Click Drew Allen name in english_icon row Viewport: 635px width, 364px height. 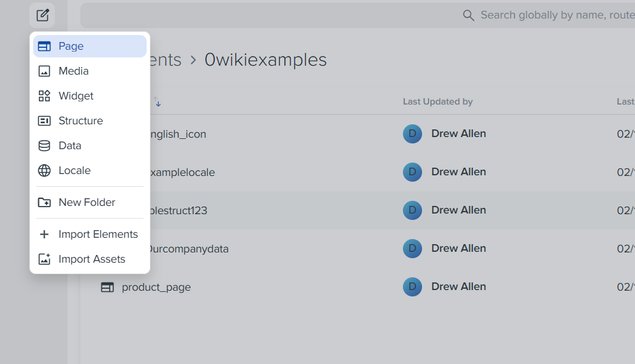458,134
